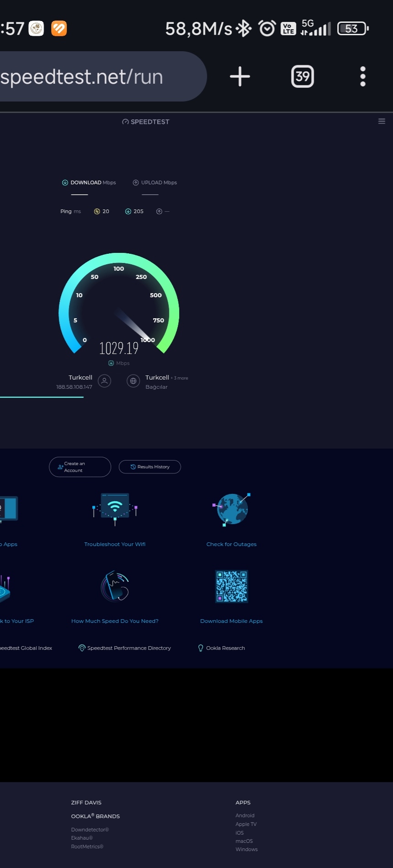
Task: Click the idle ping icon showing 20
Action: pos(97,211)
